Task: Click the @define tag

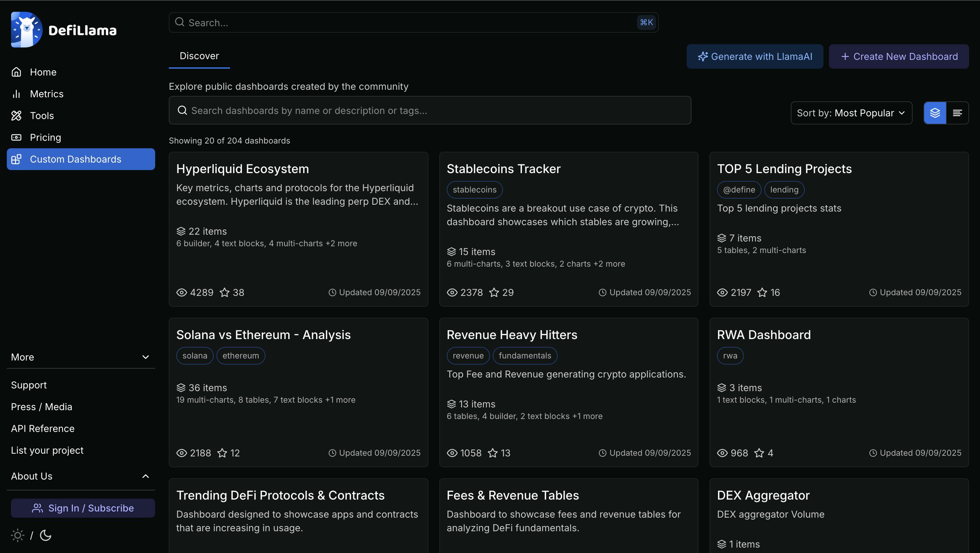Action: click(739, 190)
